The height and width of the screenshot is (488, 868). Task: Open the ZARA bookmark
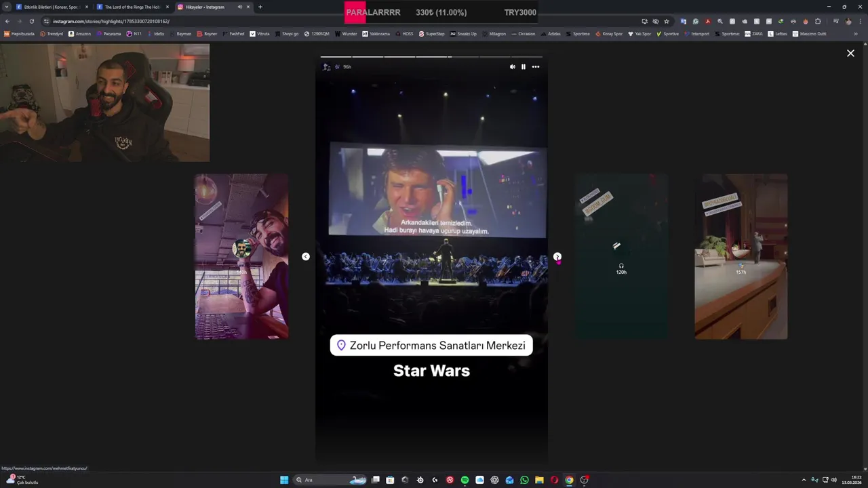[753, 34]
